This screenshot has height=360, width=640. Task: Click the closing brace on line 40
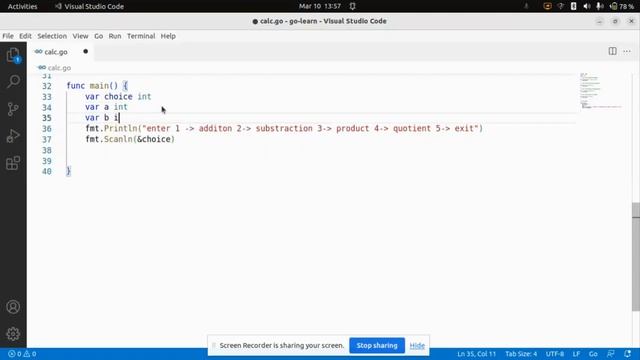tap(69, 171)
